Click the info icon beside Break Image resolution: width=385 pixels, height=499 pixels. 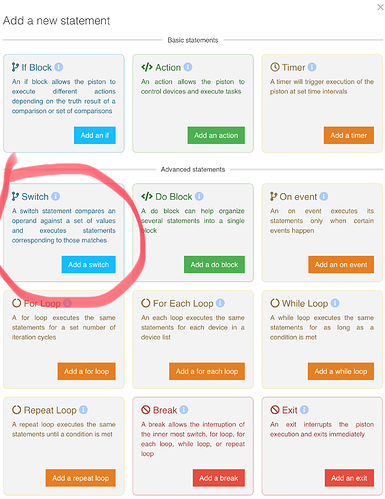pos(184,410)
